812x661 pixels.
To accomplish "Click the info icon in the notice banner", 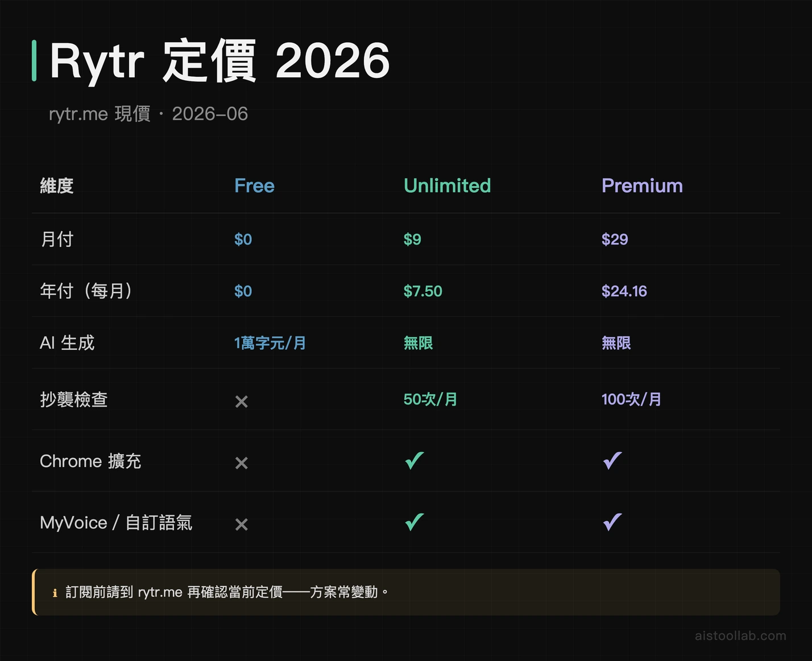I will 55,593.
